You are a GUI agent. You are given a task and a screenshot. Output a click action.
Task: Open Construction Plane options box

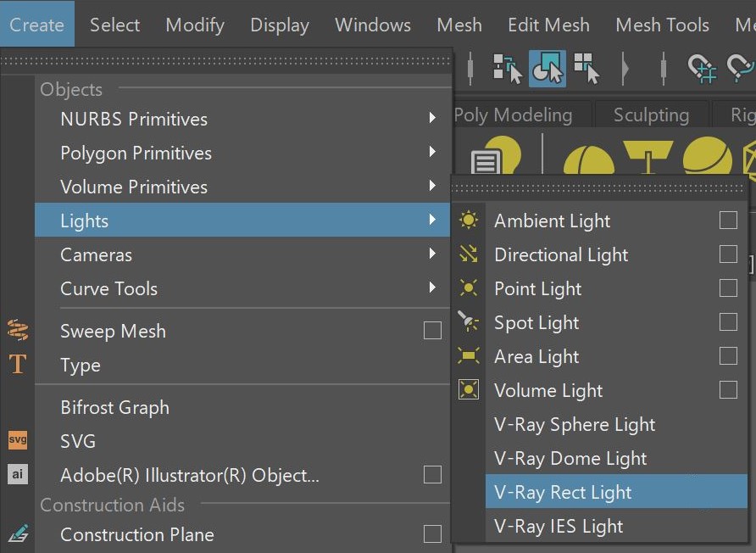tap(432, 534)
